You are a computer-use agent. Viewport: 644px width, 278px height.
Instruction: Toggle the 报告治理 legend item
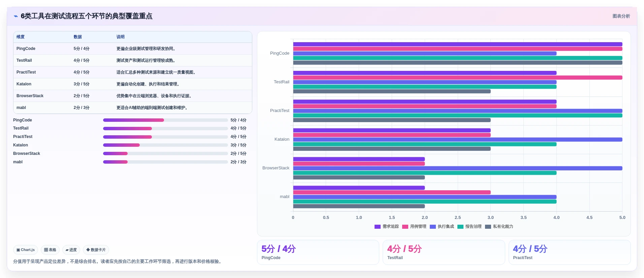coord(470,227)
